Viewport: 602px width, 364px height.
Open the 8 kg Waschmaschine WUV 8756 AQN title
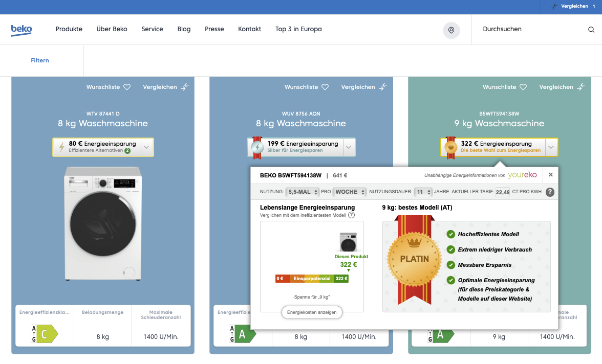pos(301,124)
